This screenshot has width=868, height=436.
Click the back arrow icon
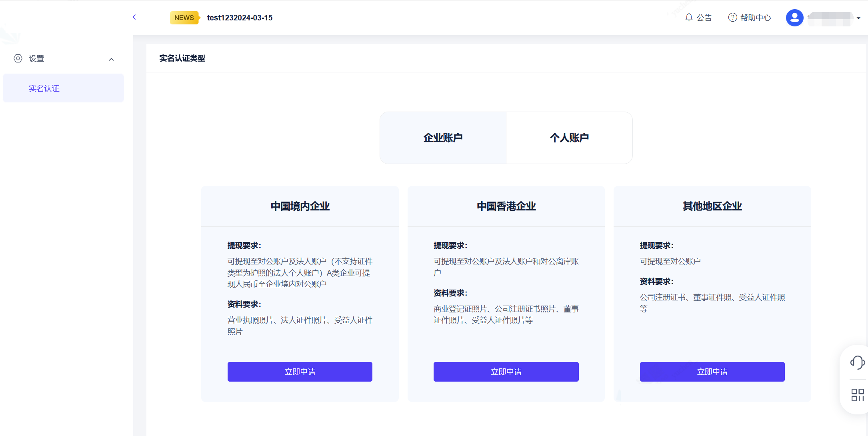pyautogui.click(x=136, y=17)
